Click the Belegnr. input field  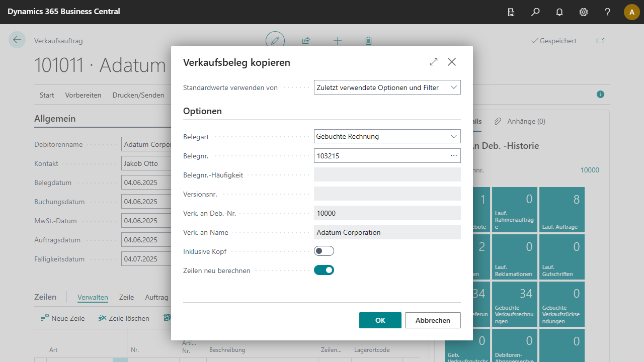(x=380, y=156)
